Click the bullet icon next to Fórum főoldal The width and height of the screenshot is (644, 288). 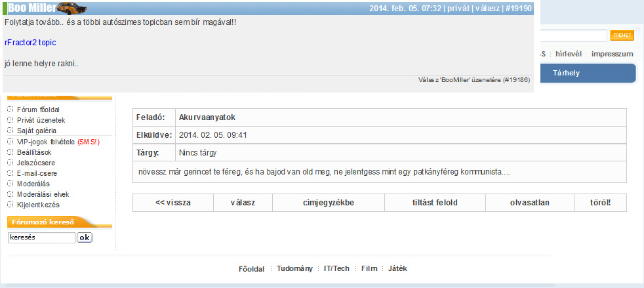(x=10, y=110)
